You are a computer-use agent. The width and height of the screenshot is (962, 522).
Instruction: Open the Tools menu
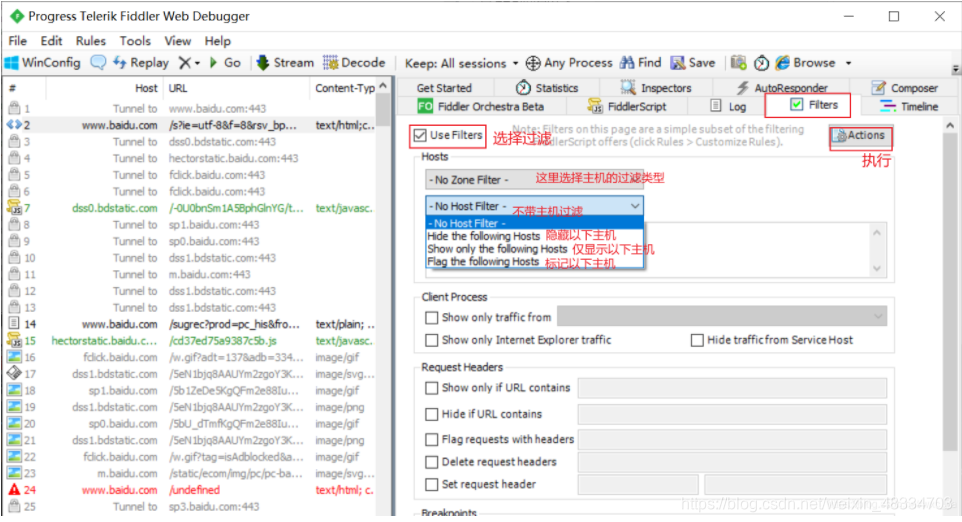coord(135,40)
